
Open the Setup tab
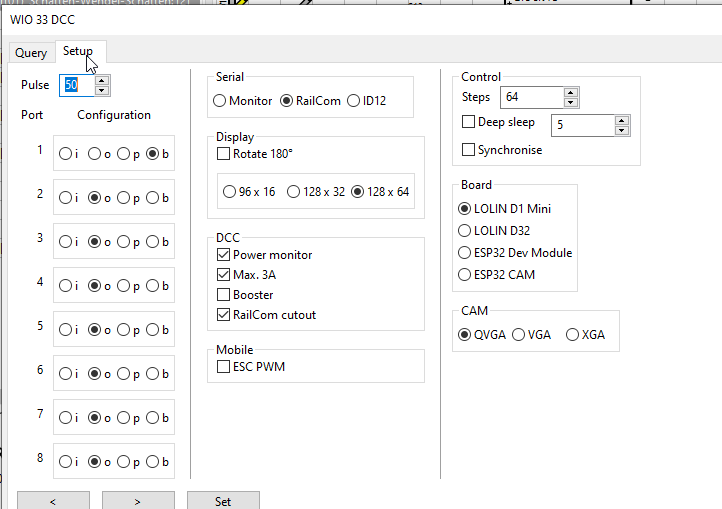click(x=78, y=52)
